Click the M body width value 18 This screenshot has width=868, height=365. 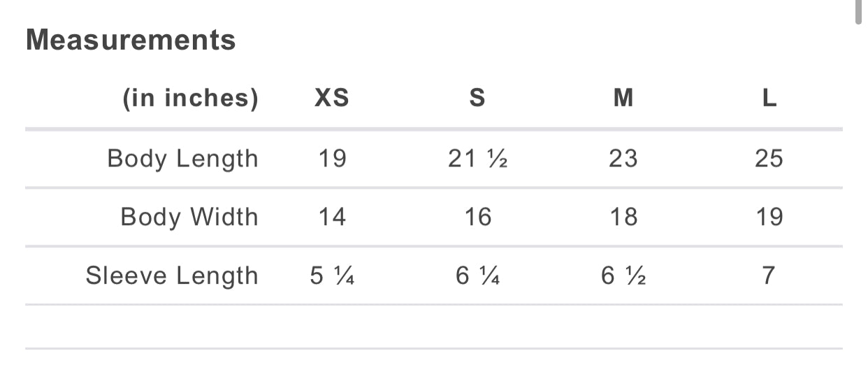[x=623, y=217]
